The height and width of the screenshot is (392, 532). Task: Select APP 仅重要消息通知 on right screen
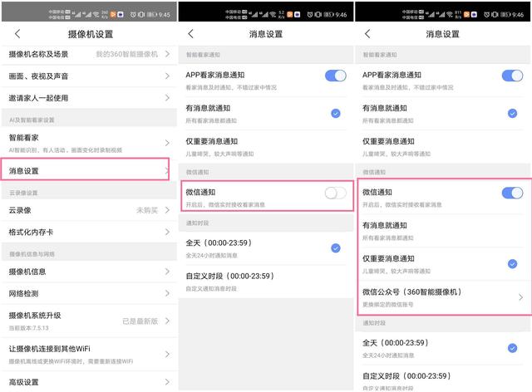pos(442,147)
